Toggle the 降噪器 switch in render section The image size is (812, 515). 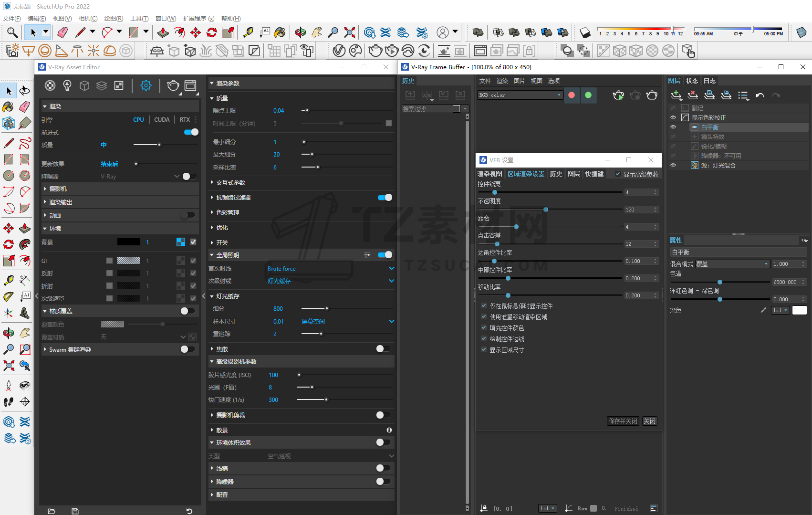point(189,176)
